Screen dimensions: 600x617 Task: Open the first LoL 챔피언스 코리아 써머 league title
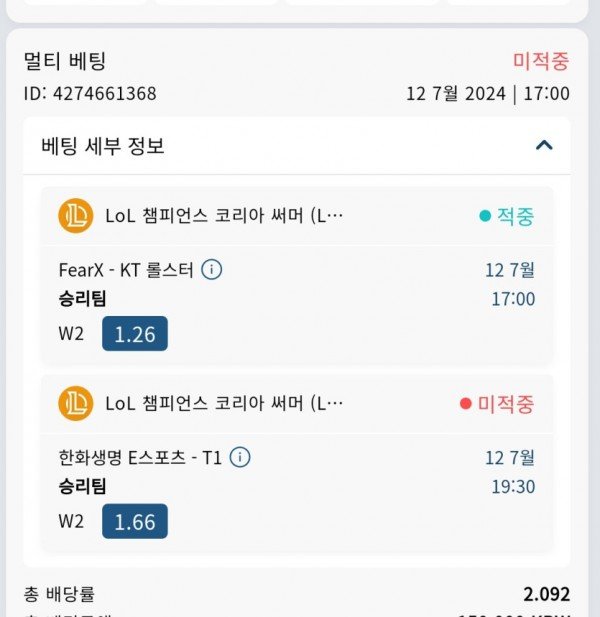coord(224,216)
